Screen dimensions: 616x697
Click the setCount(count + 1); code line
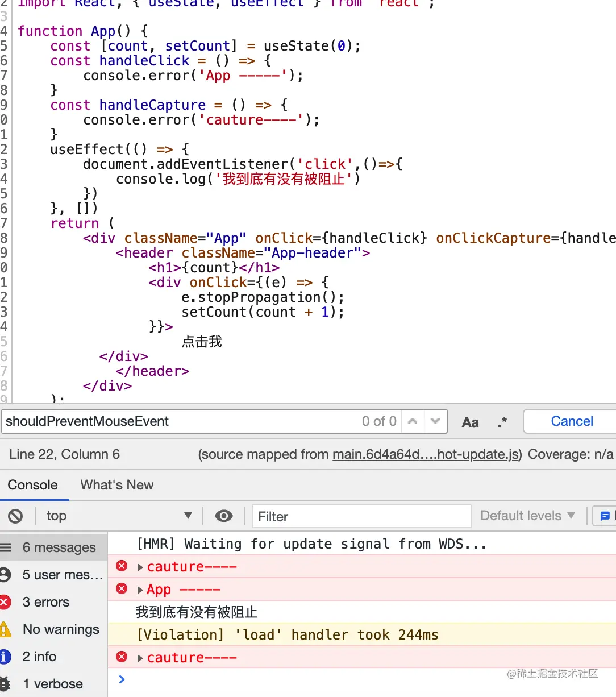point(263,312)
